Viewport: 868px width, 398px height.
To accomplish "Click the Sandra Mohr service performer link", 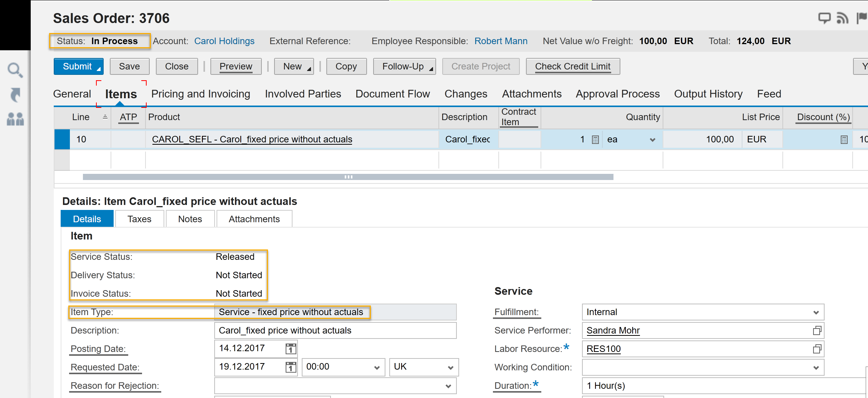I will (x=613, y=330).
